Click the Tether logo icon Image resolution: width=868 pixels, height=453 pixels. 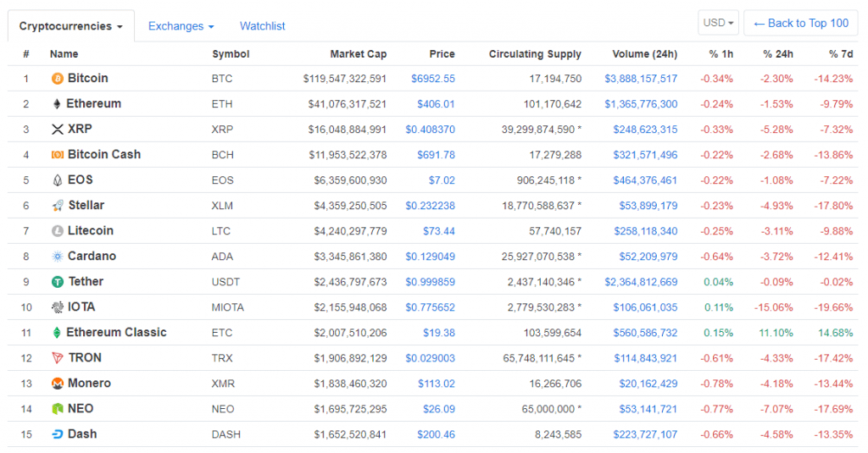(x=58, y=282)
